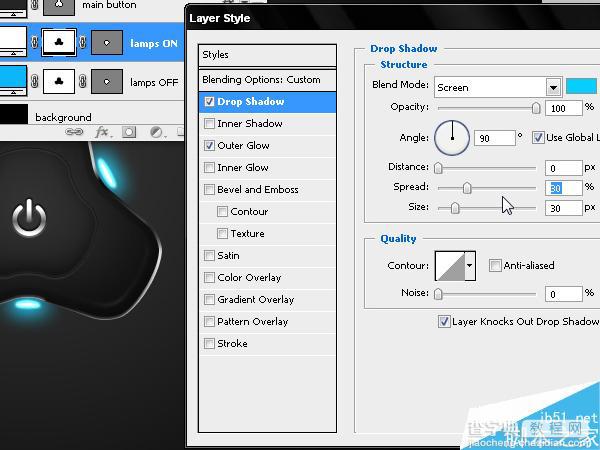Uncheck the Outer Glow checkbox
Screen dimensions: 600x450
point(209,145)
